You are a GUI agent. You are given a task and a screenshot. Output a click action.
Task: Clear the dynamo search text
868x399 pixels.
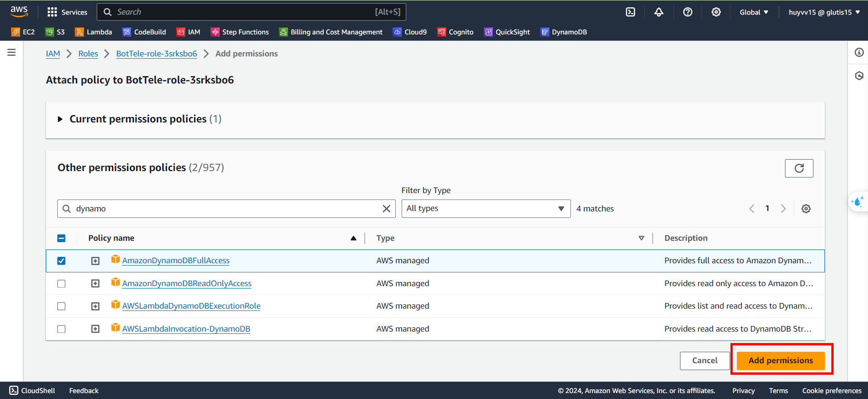click(x=387, y=209)
